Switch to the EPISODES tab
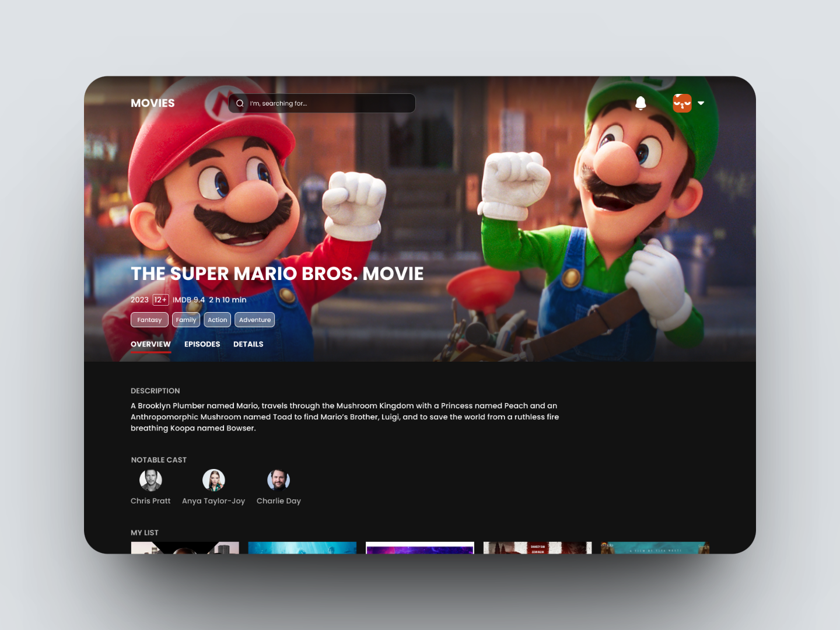 coord(202,344)
